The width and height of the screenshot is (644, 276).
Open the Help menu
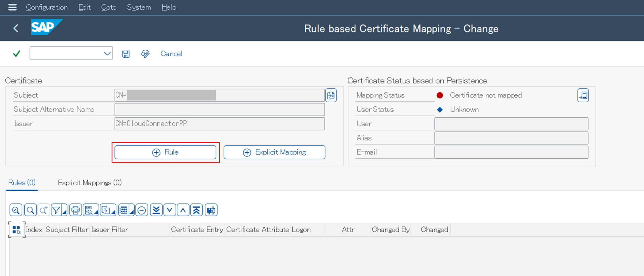coord(169,7)
